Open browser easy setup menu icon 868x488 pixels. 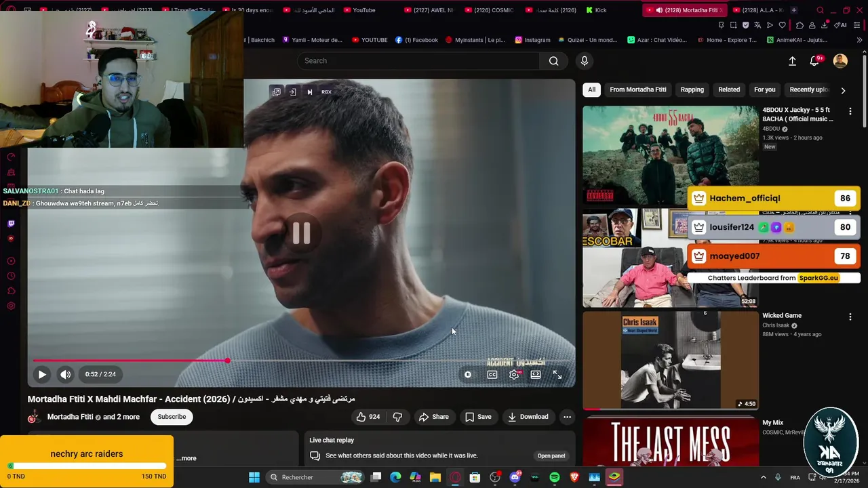[858, 25]
